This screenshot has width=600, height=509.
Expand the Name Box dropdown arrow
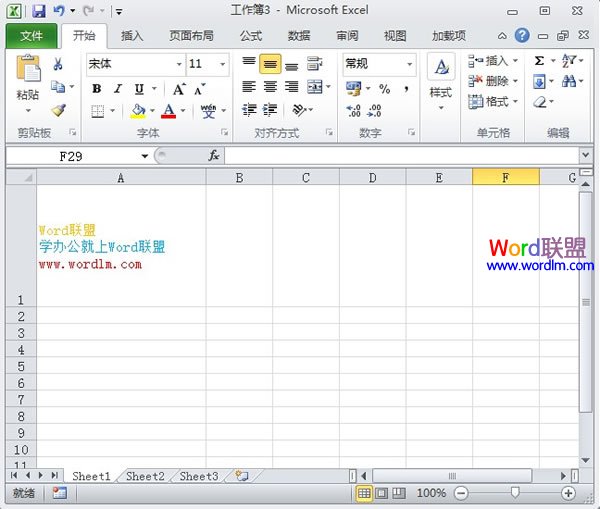145,156
